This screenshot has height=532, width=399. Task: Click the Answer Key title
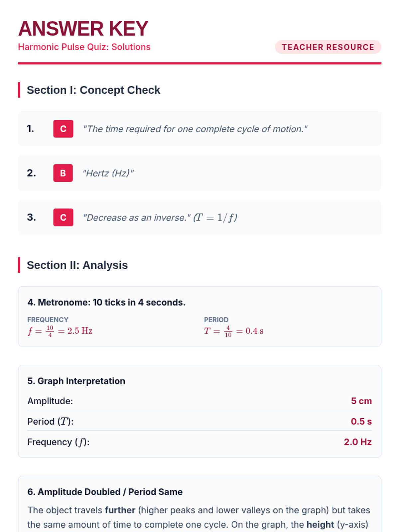pos(83,29)
